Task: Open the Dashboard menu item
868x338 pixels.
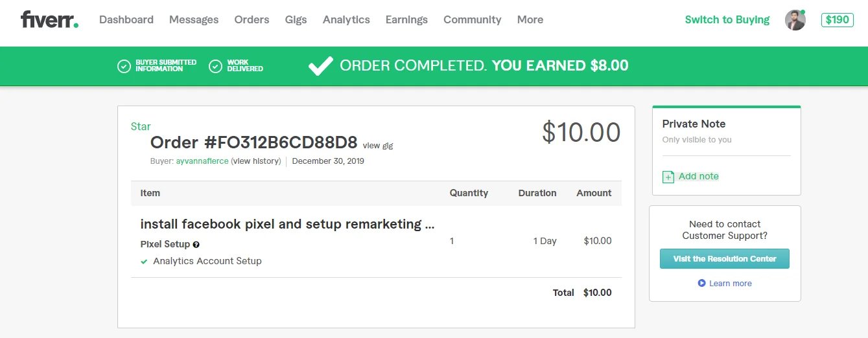Action: tap(126, 19)
